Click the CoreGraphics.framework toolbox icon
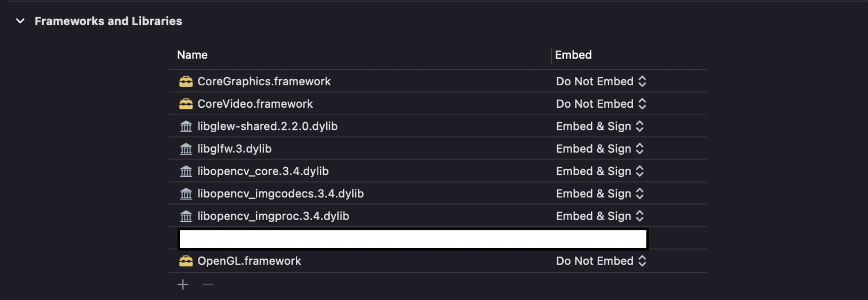 point(186,82)
